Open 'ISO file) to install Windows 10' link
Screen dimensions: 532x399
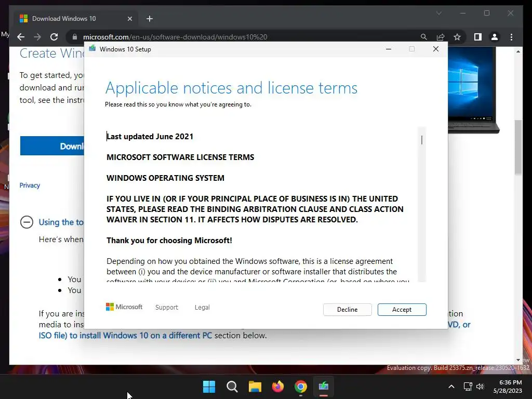tap(125, 335)
